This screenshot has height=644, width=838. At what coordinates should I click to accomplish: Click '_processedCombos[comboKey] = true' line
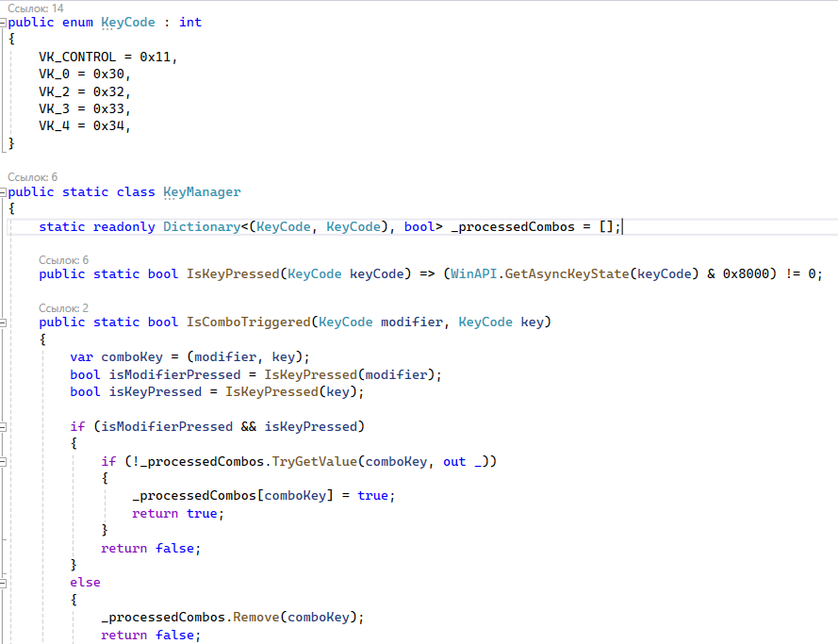[x=264, y=495]
